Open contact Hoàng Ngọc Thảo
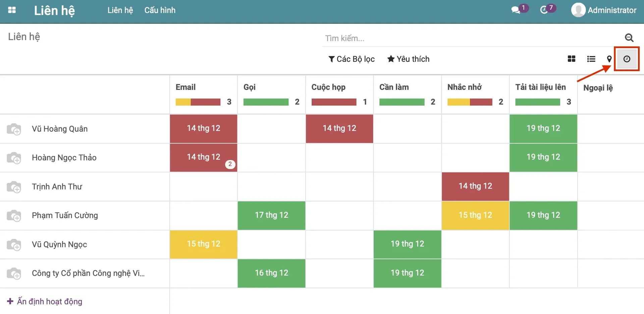 (64, 158)
